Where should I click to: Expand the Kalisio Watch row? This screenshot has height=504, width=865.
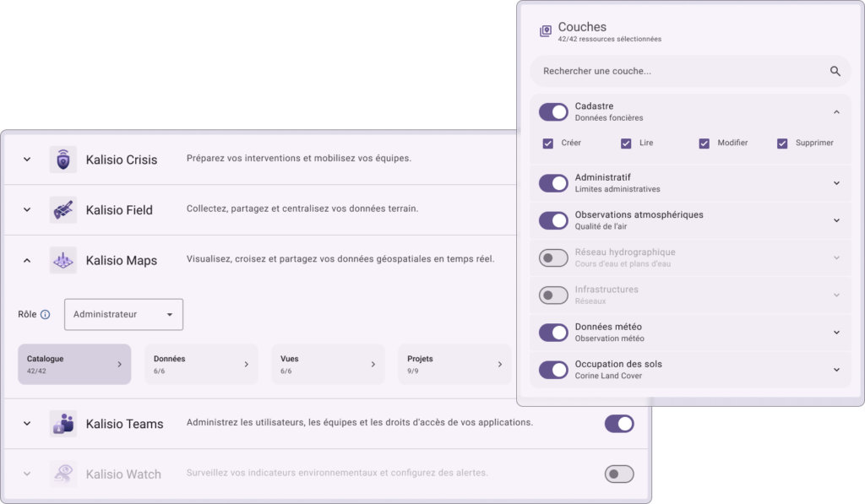point(27,474)
